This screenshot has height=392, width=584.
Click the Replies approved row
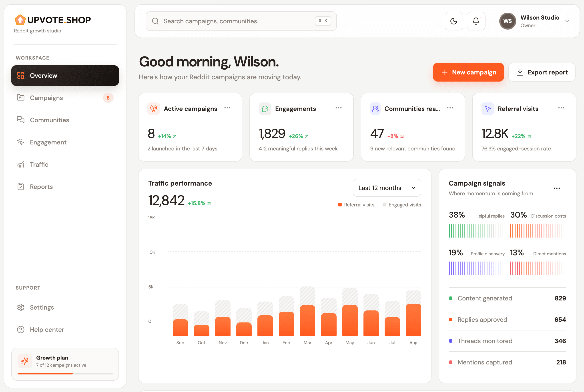(x=507, y=320)
